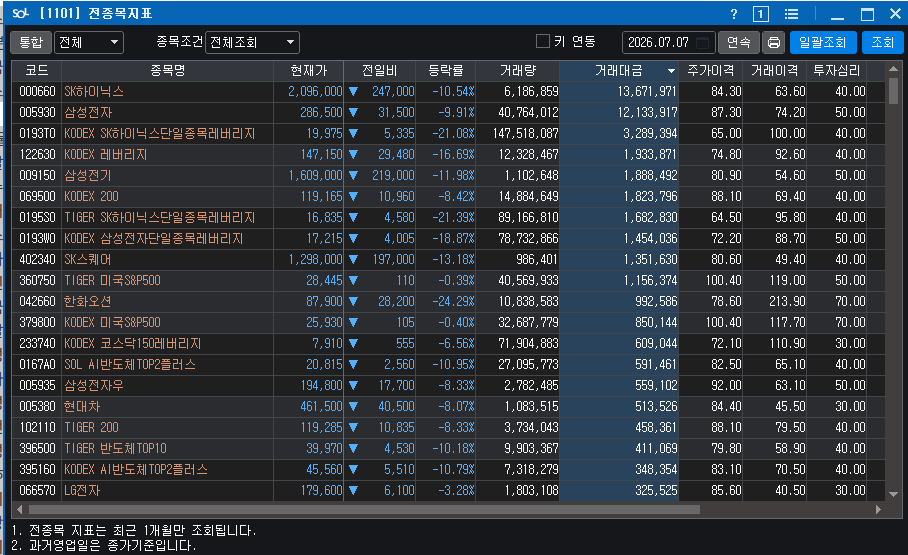Click stock code 000660
This screenshot has height=555, width=908.
point(37,92)
